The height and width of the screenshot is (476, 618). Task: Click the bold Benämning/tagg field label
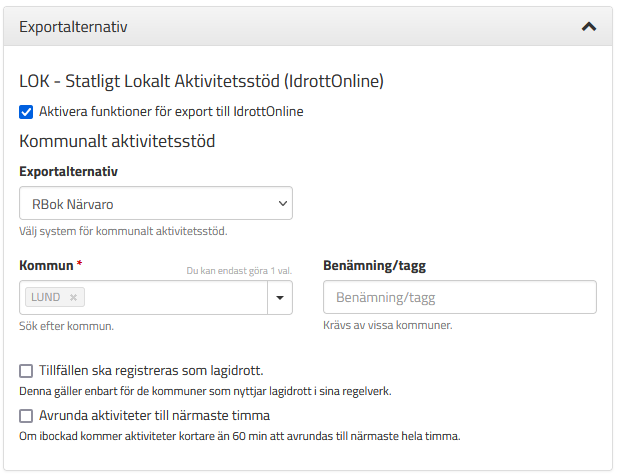pos(374,266)
